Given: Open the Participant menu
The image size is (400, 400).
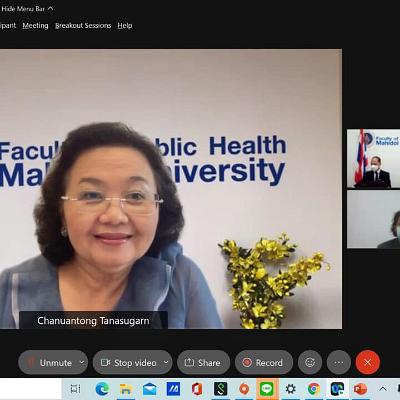Looking at the screenshot, I should [8, 26].
